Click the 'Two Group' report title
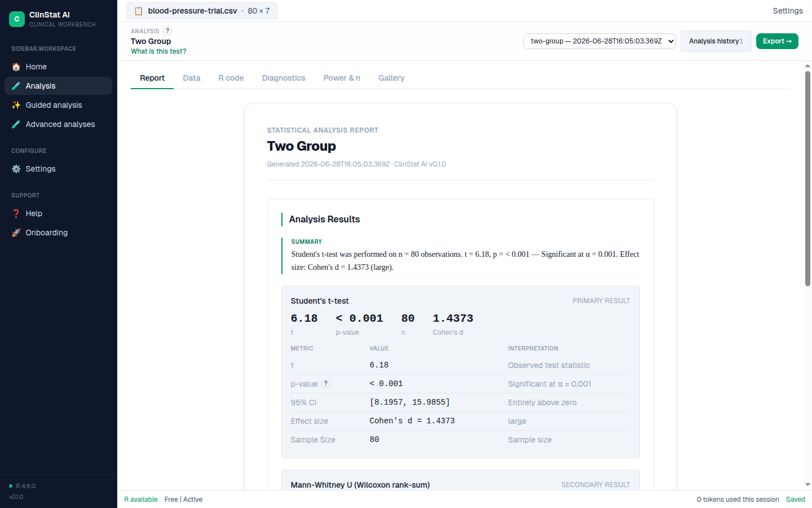812x508 pixels. point(301,146)
